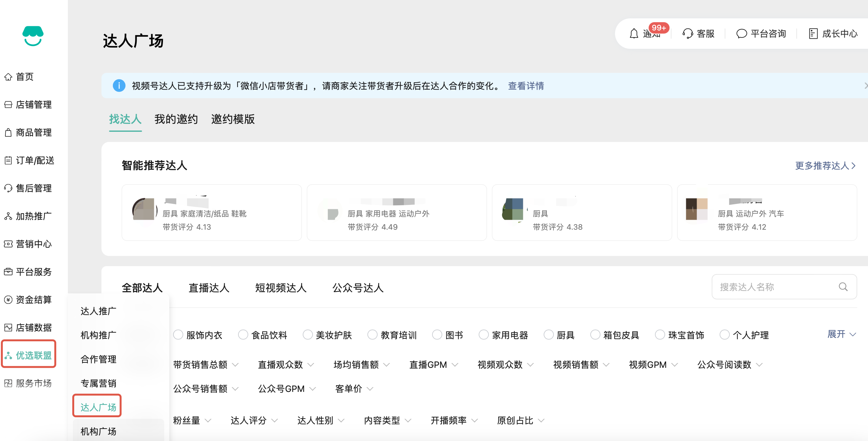Open 更多推荐达人 link

click(825, 166)
